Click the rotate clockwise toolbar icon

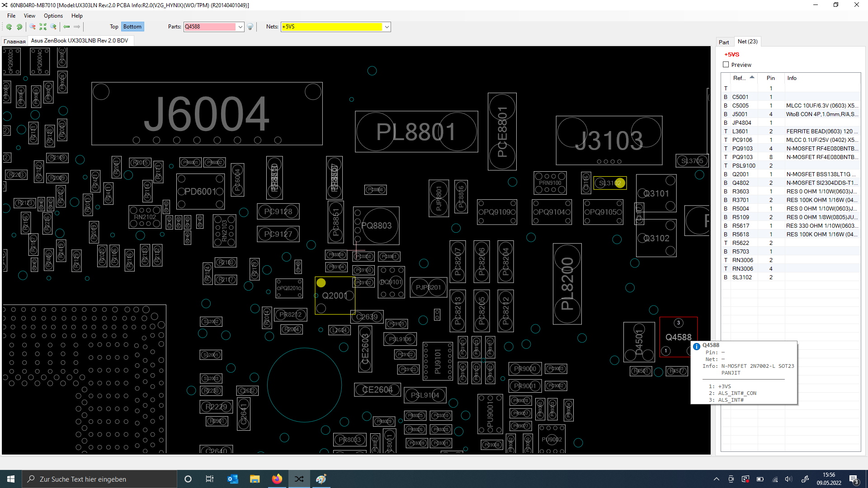coord(19,27)
